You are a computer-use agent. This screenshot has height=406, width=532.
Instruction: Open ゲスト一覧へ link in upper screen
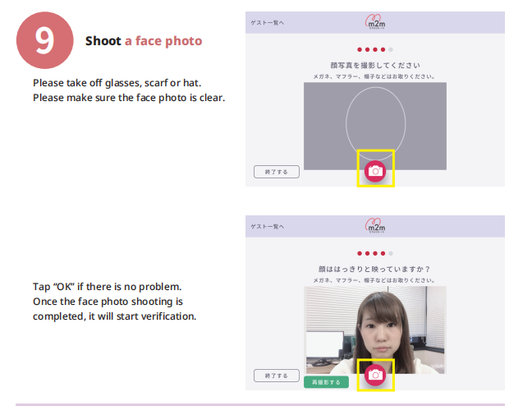(x=267, y=22)
